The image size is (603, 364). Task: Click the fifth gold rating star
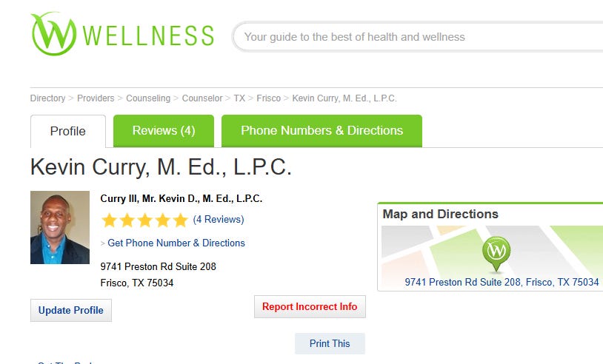point(180,220)
